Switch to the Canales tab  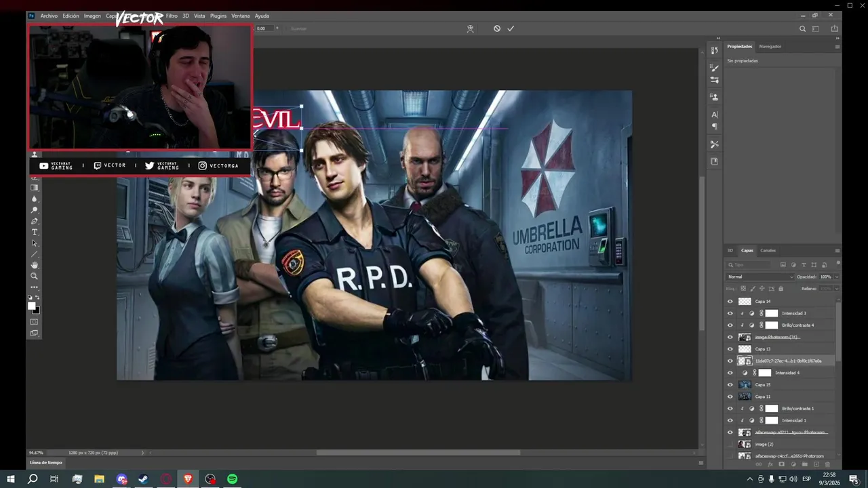coord(768,250)
